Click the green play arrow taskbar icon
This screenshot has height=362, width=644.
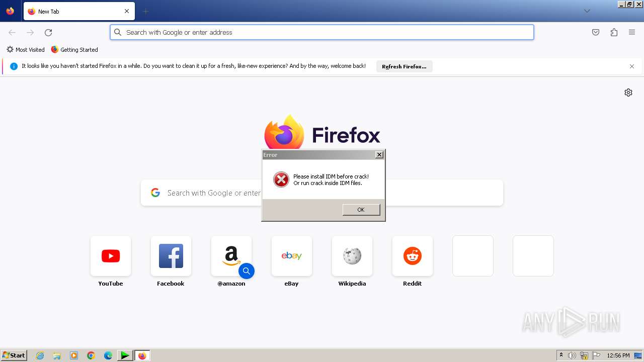tap(125, 355)
